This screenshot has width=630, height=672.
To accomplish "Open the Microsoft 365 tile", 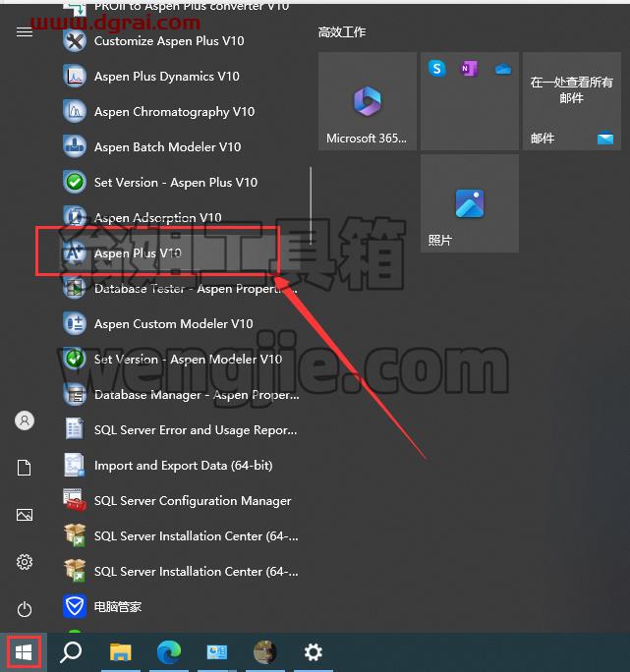I will coord(368,101).
